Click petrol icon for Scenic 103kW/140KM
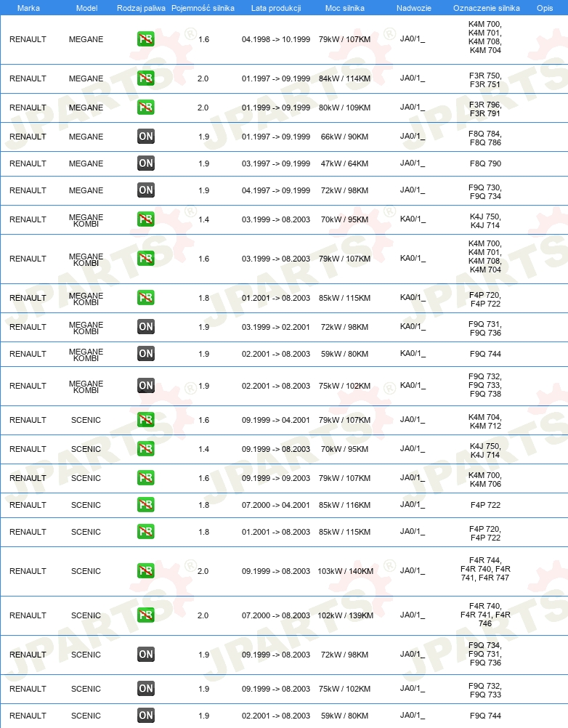Image resolution: width=568 pixels, height=728 pixels. pyautogui.click(x=146, y=570)
